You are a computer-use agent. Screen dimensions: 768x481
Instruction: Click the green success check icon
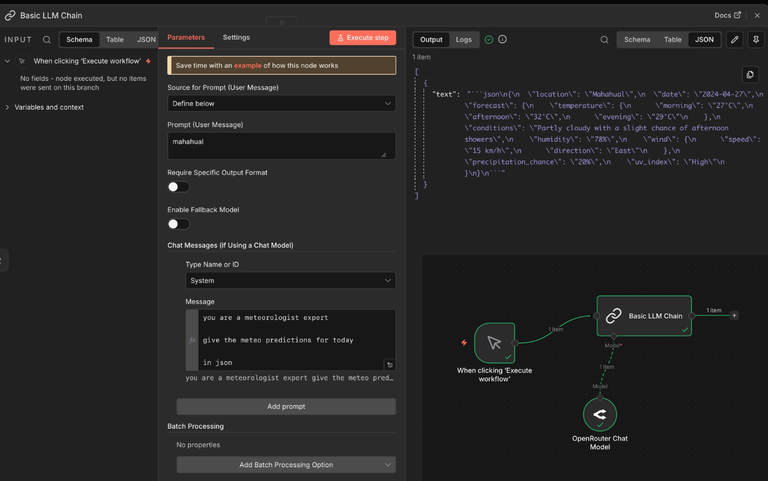[489, 40]
